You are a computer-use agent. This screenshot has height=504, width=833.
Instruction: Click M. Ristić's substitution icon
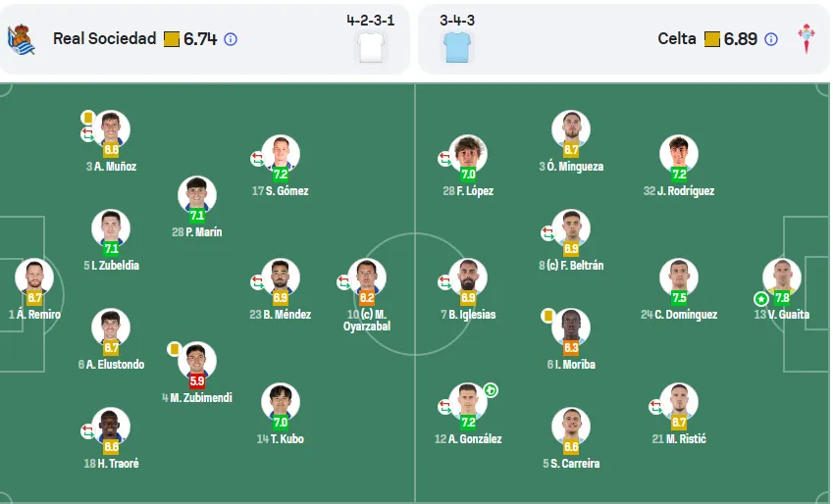[655, 407]
